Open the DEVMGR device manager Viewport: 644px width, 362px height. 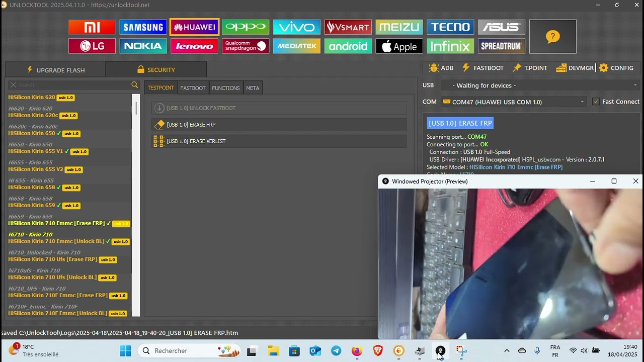click(575, 68)
